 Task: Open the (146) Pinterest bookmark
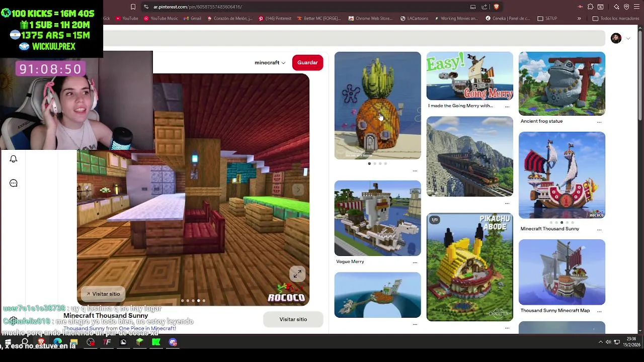pos(275,19)
